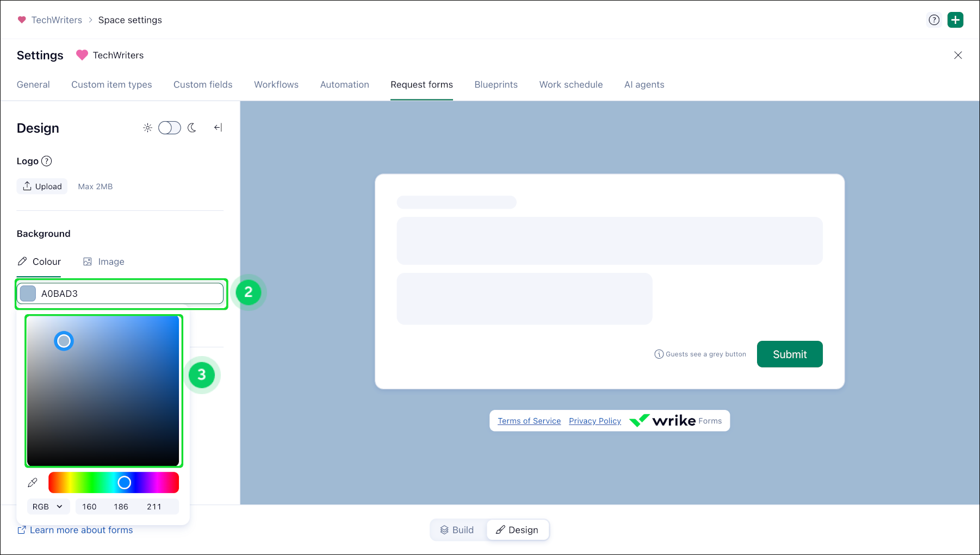
Task: Collapse the Design side panel
Action: click(218, 128)
